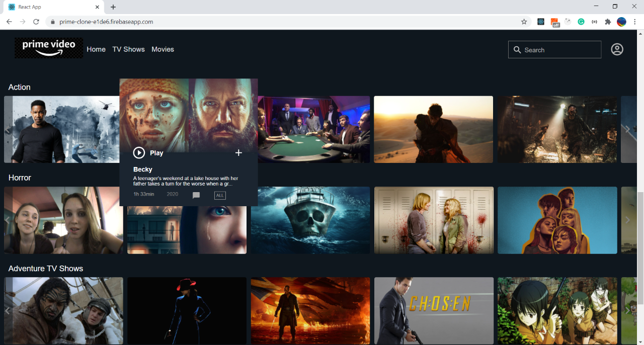Open the comment bubble icon under Becky
This screenshot has height=345, width=644.
[x=196, y=195]
